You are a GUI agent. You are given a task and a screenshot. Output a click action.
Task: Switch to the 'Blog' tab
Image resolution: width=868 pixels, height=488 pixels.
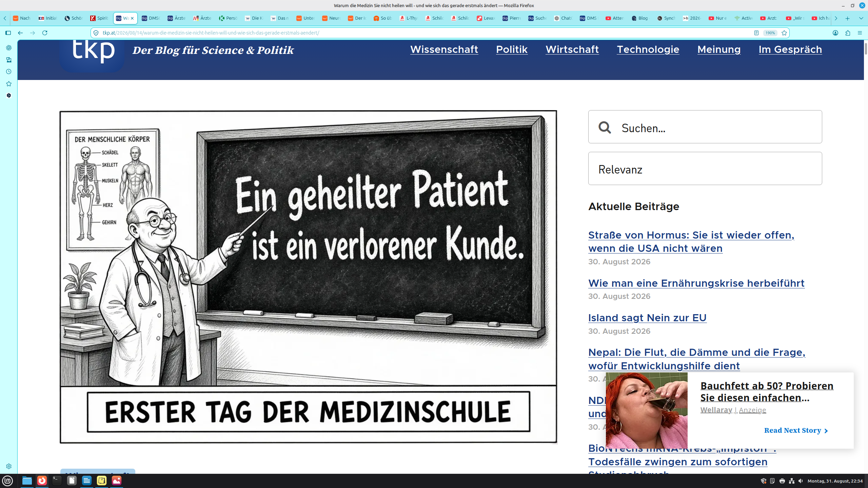point(640,18)
